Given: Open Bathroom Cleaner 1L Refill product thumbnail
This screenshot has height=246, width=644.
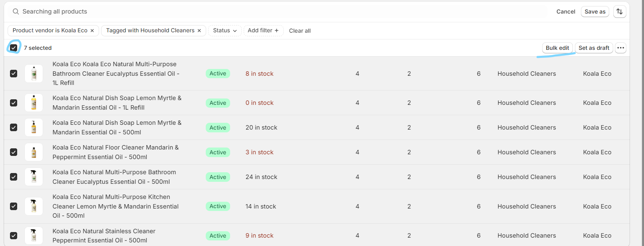Looking at the screenshot, I should pyautogui.click(x=34, y=74).
